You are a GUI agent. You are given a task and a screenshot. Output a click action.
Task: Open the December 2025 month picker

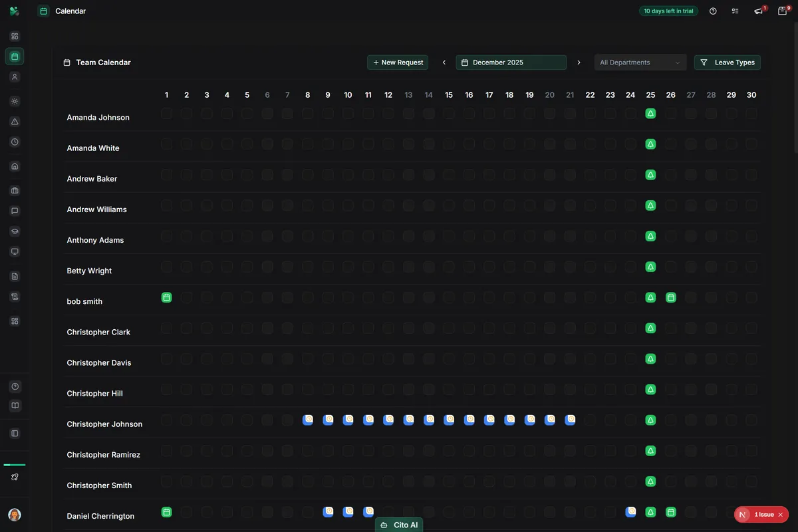coord(511,63)
